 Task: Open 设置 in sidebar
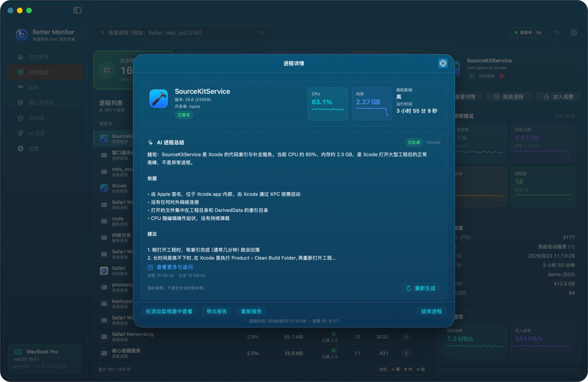click(x=45, y=149)
